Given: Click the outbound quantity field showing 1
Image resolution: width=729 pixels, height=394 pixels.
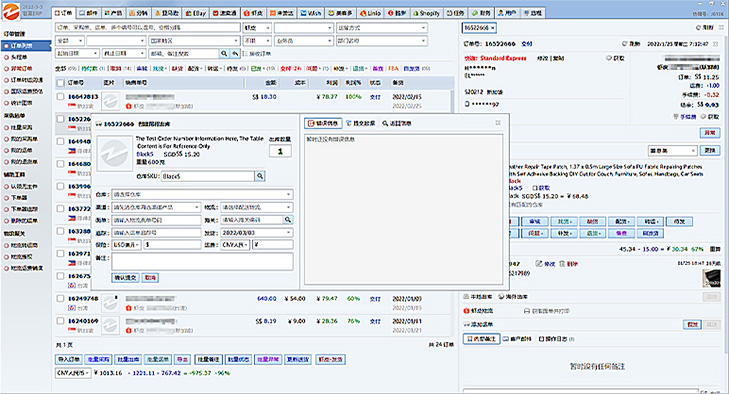Looking at the screenshot, I should coord(280,151).
